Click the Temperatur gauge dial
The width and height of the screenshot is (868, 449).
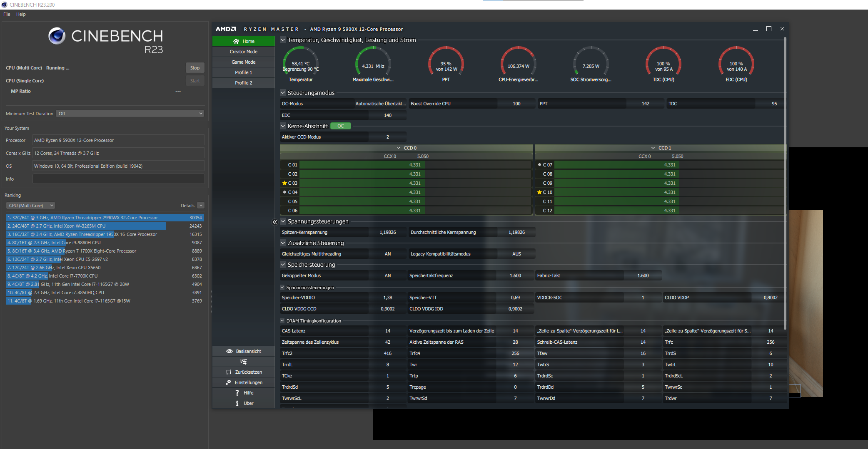(x=301, y=61)
